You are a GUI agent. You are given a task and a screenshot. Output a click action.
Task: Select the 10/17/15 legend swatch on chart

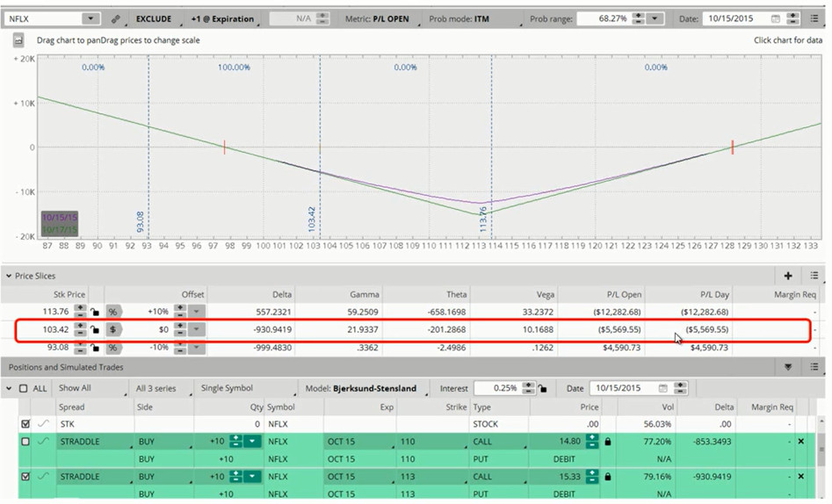[x=60, y=230]
